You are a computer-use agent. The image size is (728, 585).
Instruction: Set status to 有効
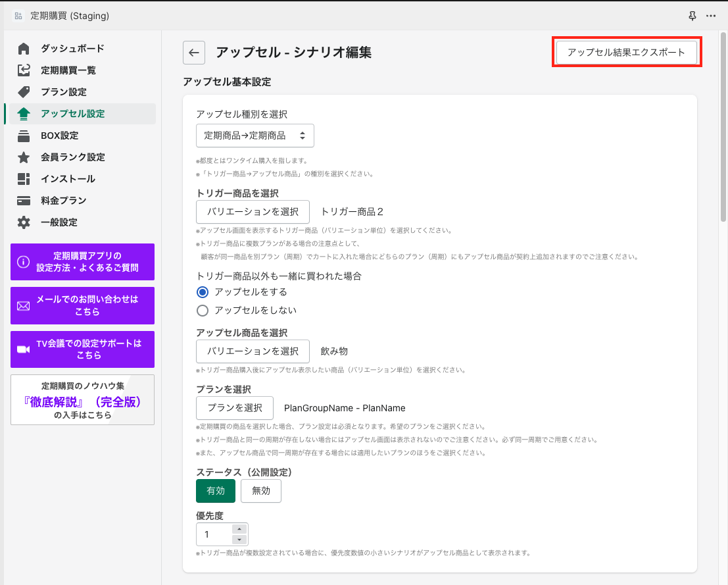(216, 491)
